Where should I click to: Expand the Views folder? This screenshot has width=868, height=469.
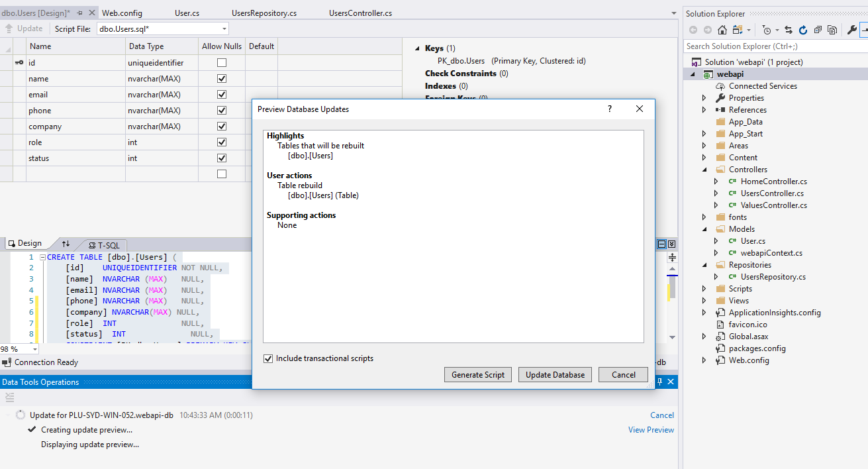(704, 301)
